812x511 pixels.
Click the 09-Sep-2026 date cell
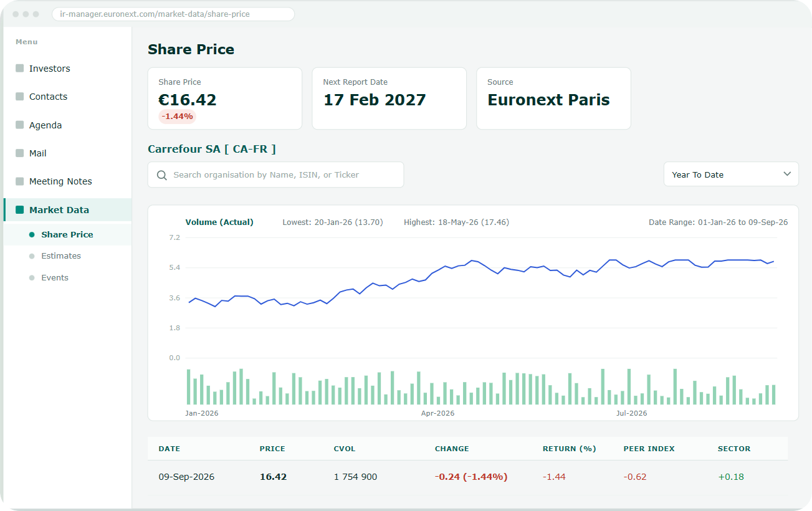coord(186,477)
